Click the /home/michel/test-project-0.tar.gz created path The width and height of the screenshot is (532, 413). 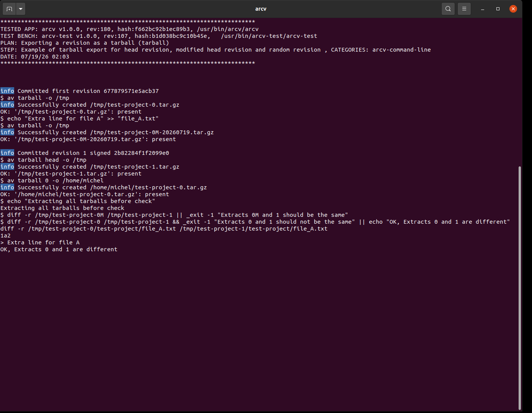149,187
